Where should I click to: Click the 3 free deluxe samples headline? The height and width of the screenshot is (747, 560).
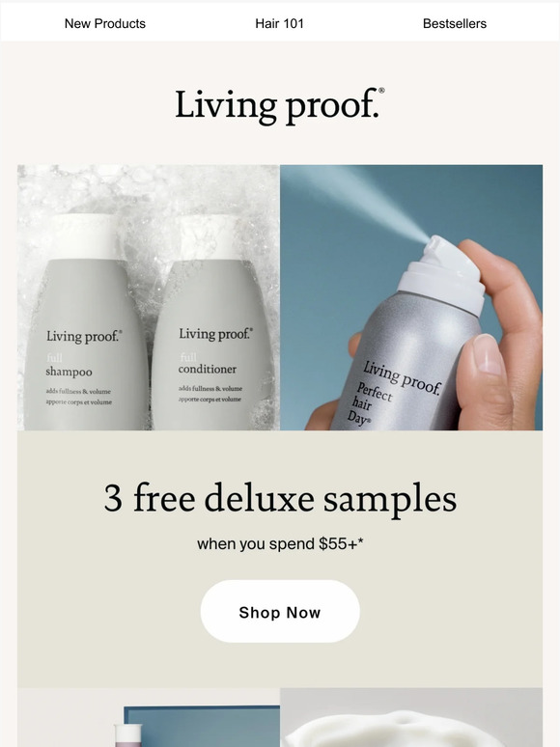pyautogui.click(x=280, y=498)
